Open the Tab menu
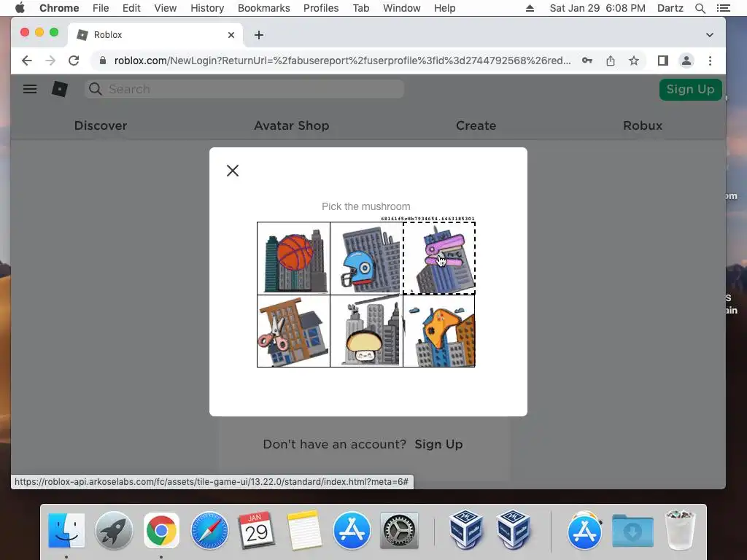Viewport: 747px width, 560px height. point(361,8)
